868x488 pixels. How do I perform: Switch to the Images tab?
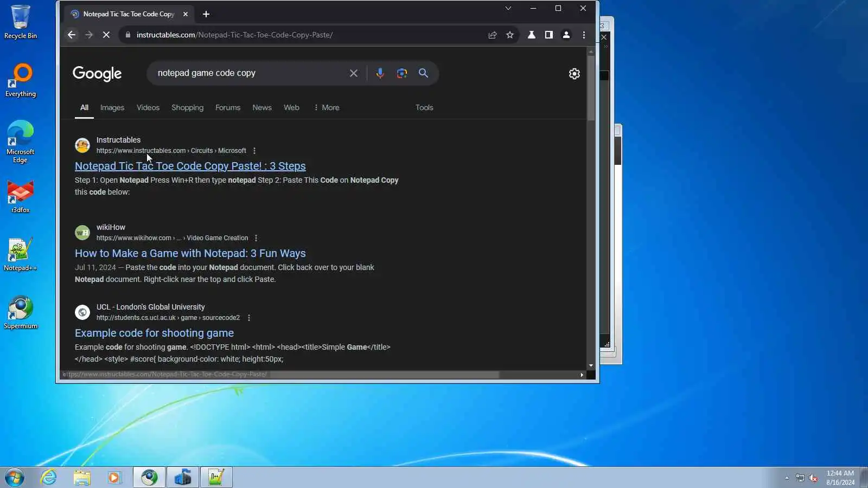coord(112,107)
